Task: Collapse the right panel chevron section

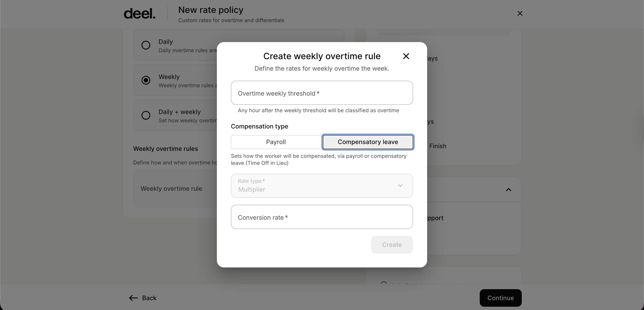Action: [508, 190]
